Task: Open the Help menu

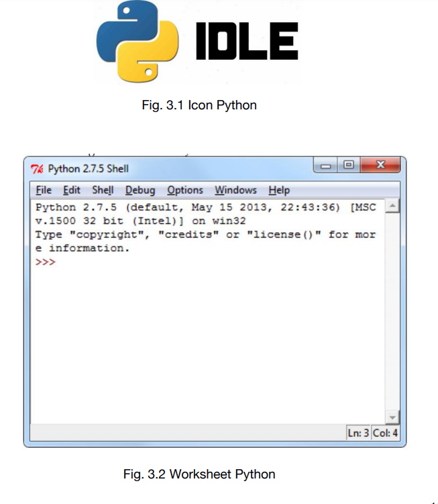Action: (279, 190)
